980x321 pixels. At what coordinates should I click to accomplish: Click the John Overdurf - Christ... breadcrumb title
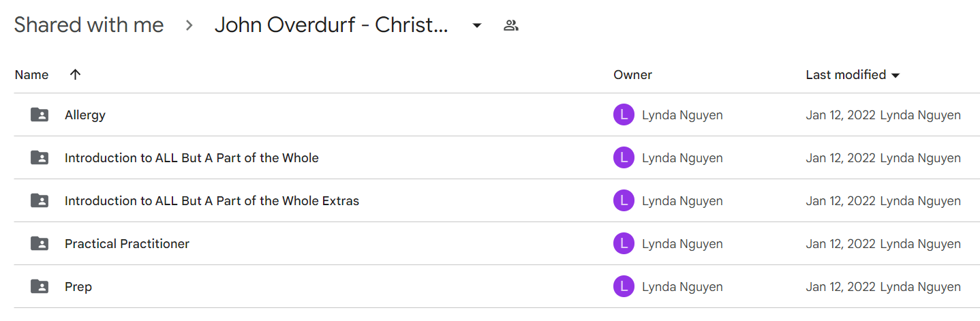(331, 25)
